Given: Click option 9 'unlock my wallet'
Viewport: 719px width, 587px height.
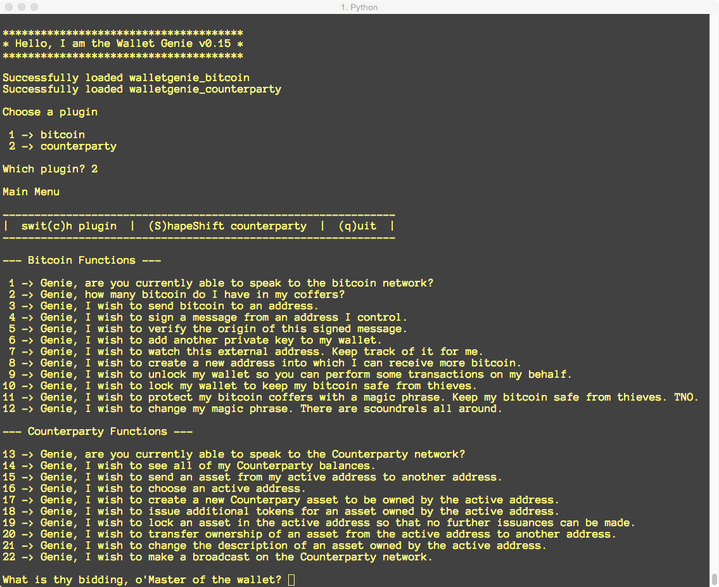Looking at the screenshot, I should tap(290, 375).
